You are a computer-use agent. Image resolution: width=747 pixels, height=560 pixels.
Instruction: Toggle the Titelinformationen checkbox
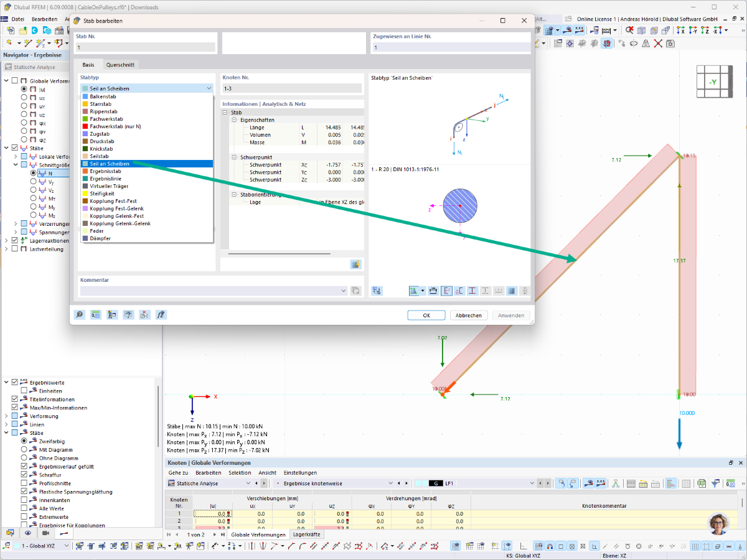tap(15, 399)
